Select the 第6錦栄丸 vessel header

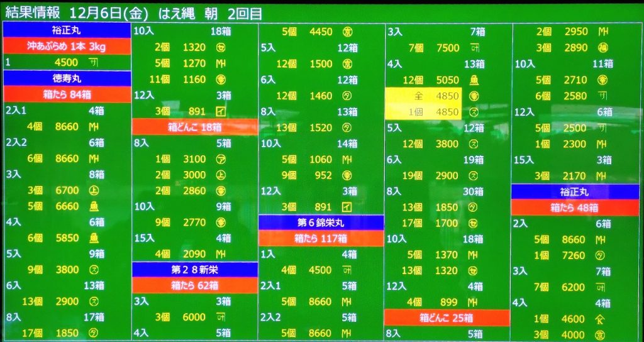pos(321,223)
